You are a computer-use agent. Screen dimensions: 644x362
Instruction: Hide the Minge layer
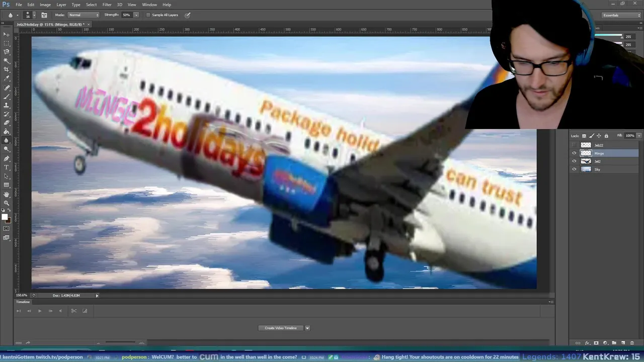(x=574, y=153)
